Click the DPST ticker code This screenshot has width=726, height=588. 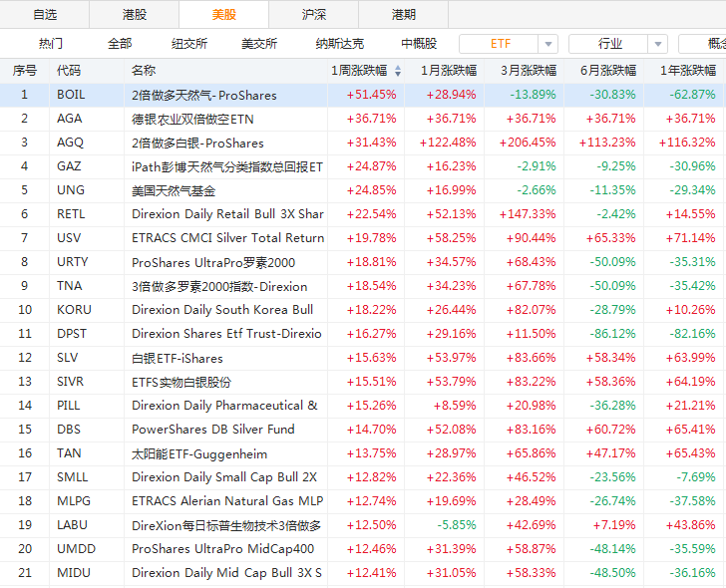[72, 334]
